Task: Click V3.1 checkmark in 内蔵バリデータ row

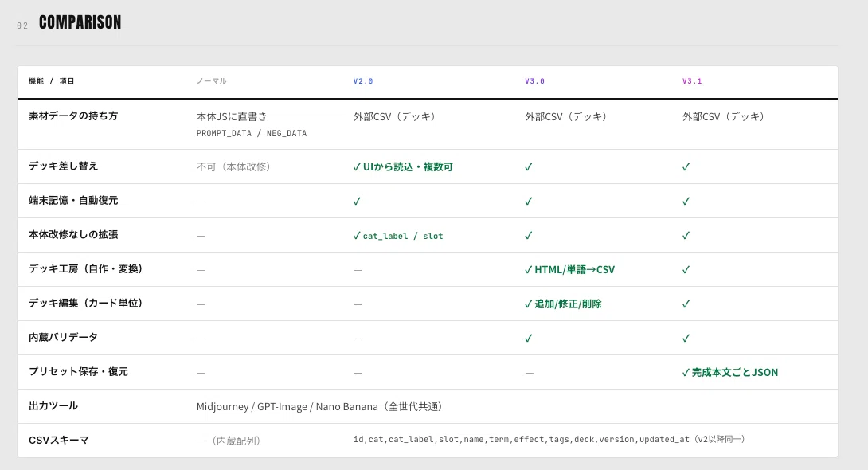Action: (686, 339)
